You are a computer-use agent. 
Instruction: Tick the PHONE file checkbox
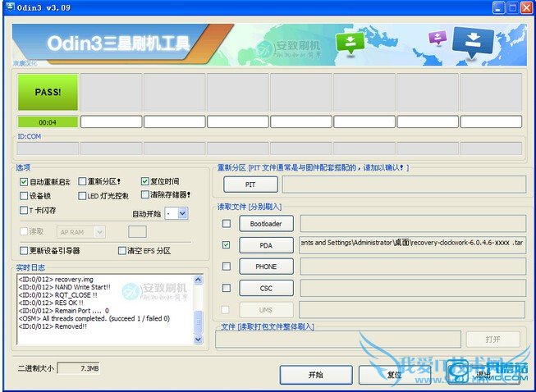pyautogui.click(x=227, y=267)
